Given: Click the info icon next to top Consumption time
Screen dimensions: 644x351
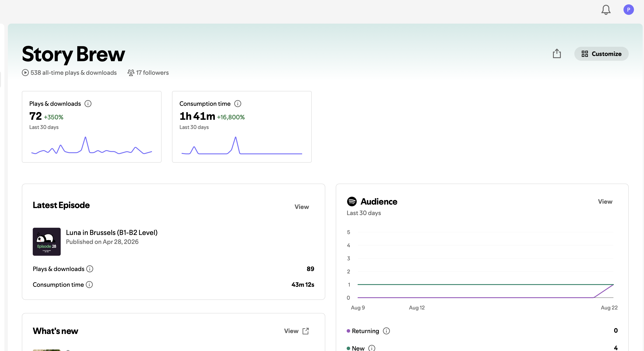Looking at the screenshot, I should 238,104.
